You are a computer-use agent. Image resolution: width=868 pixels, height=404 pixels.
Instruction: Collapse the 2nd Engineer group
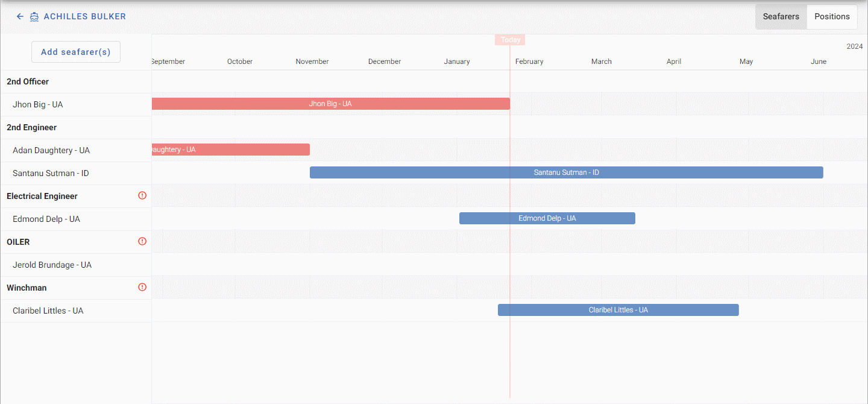pos(30,127)
